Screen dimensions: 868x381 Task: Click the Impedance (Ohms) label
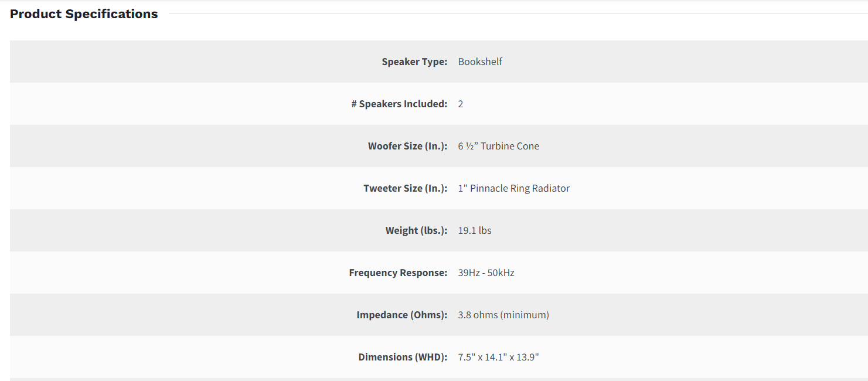click(401, 315)
